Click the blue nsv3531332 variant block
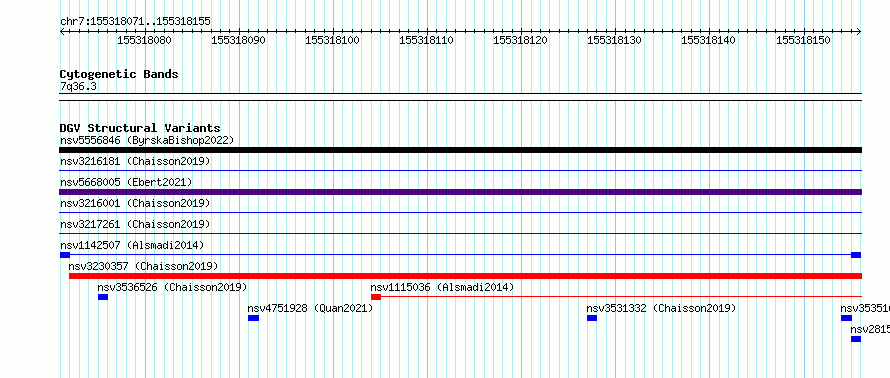This screenshot has height=378, width=890. 592,318
